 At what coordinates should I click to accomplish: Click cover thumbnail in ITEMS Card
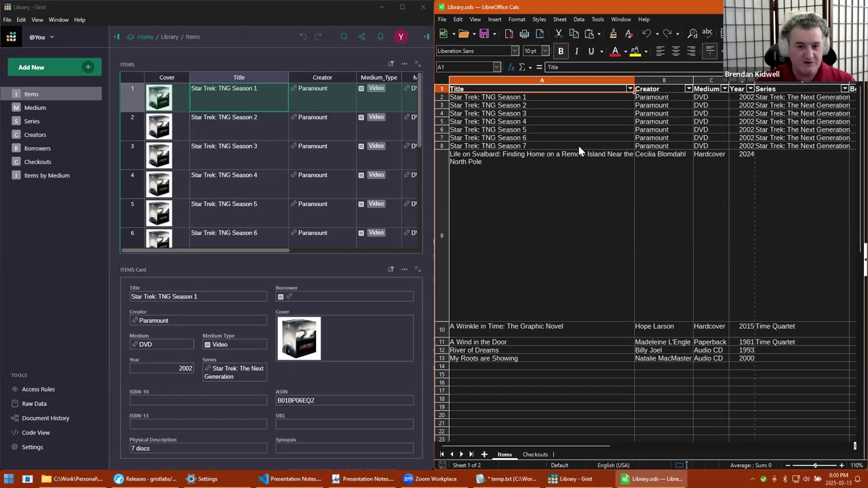coord(299,338)
